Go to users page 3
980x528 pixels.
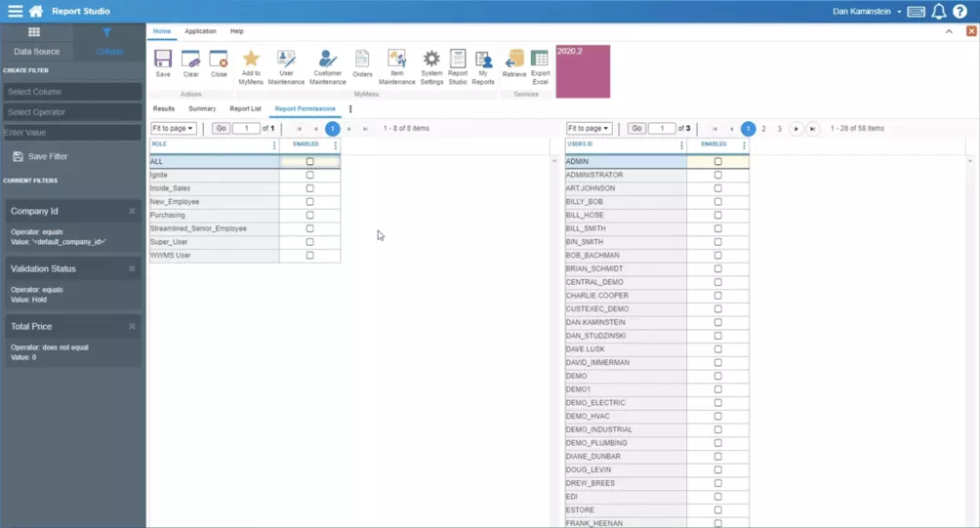pyautogui.click(x=779, y=129)
